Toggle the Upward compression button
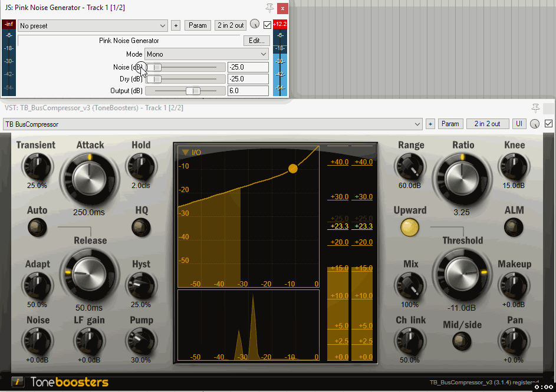Viewport: 556px width, 392px height. (x=410, y=227)
